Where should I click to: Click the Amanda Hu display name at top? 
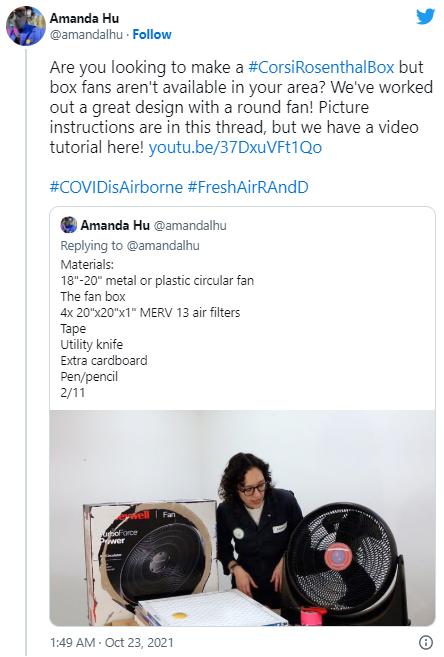pos(84,18)
